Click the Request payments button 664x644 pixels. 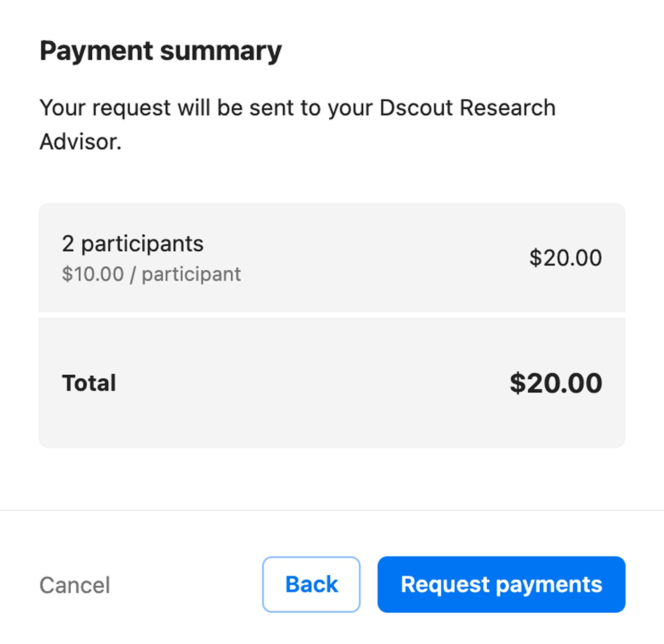(501, 584)
